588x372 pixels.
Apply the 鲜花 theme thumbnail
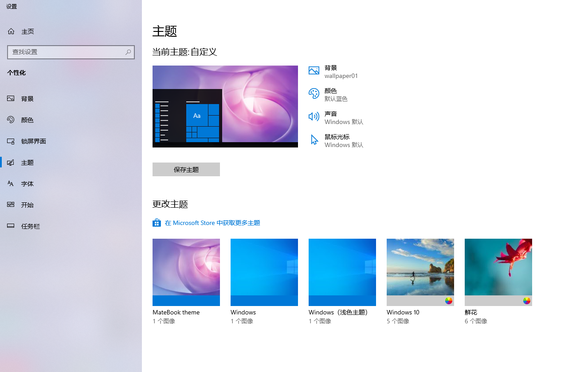[498, 272]
